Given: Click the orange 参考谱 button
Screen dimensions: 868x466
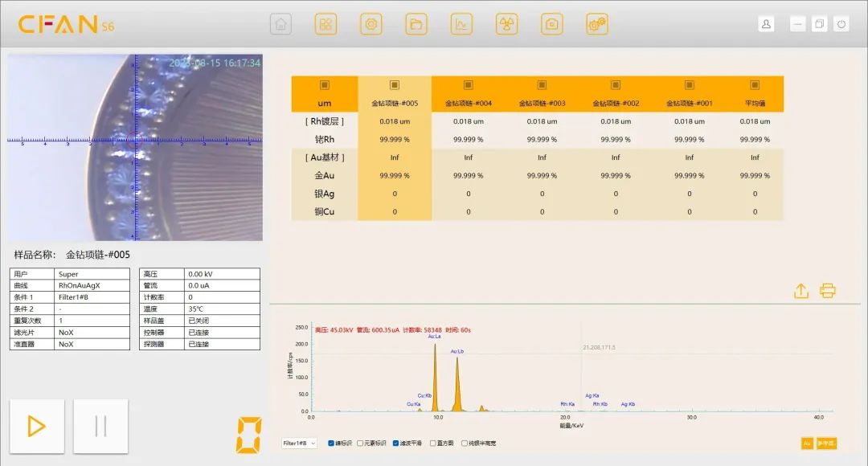Looking at the screenshot, I should (826, 444).
